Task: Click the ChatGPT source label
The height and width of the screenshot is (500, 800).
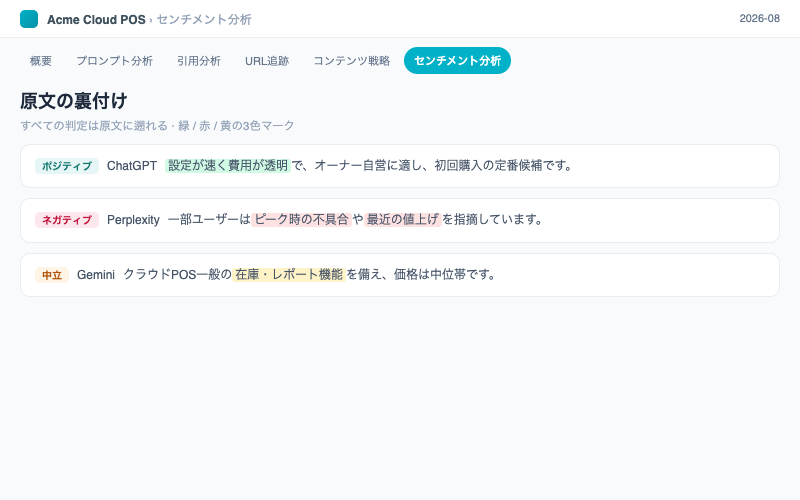Action: pos(132,166)
